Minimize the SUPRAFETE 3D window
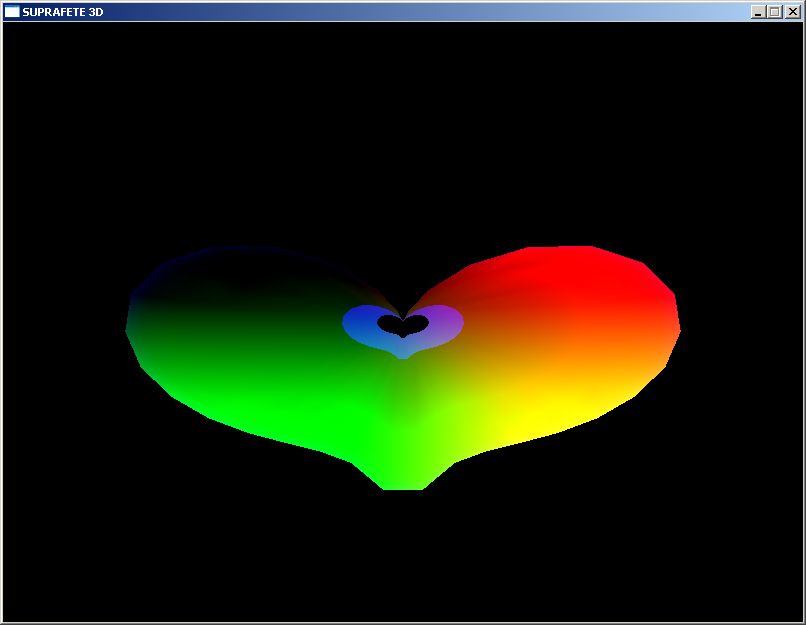 757,12
